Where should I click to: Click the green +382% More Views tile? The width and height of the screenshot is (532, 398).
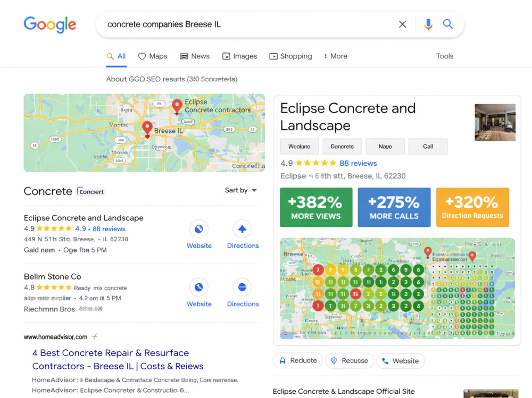(316, 207)
